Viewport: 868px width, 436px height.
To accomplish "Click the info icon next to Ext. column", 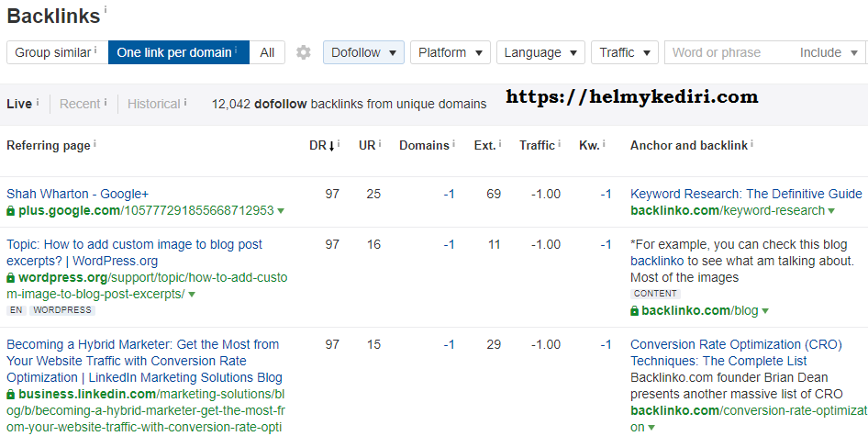I will [500, 143].
